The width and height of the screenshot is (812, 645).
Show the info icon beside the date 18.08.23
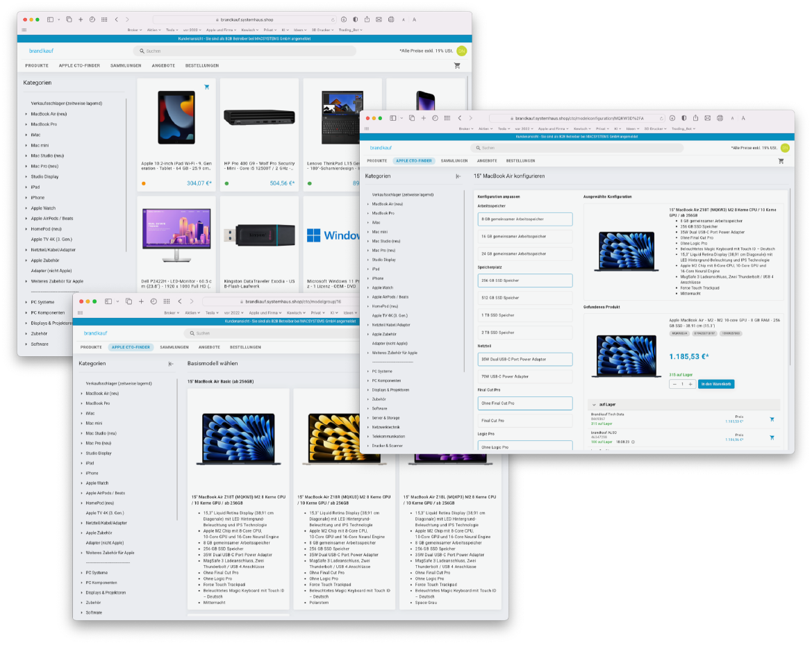pyautogui.click(x=633, y=442)
